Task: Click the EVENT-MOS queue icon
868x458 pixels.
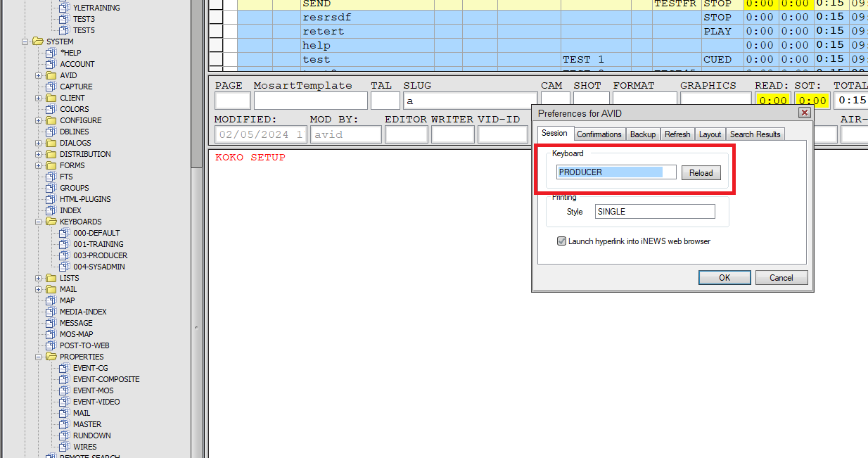Action: pyautogui.click(x=65, y=390)
